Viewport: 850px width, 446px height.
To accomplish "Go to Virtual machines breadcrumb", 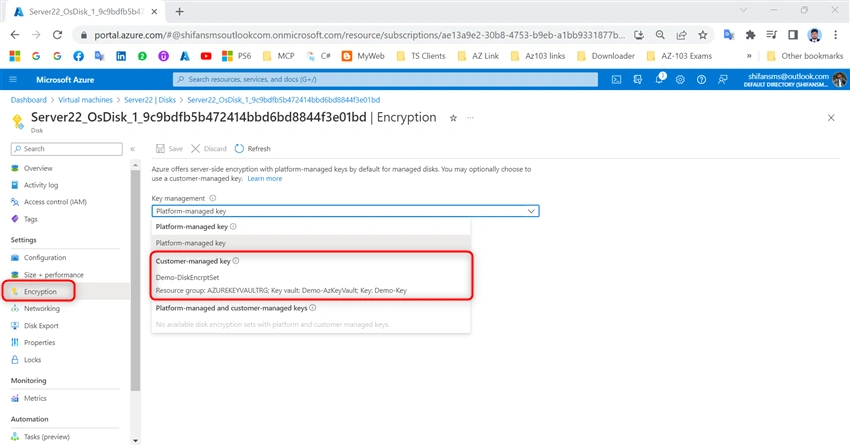I will [x=85, y=100].
